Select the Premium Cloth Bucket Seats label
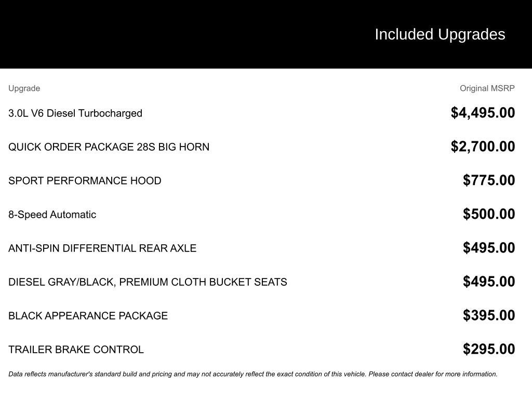Viewport: 532px width, 399px height. (x=148, y=282)
